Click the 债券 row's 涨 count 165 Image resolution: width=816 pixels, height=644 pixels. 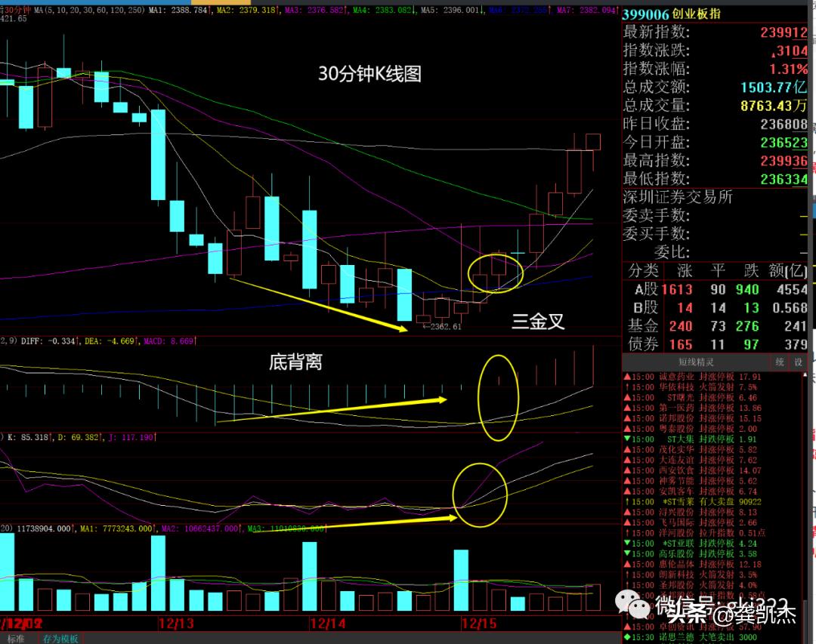click(x=681, y=344)
